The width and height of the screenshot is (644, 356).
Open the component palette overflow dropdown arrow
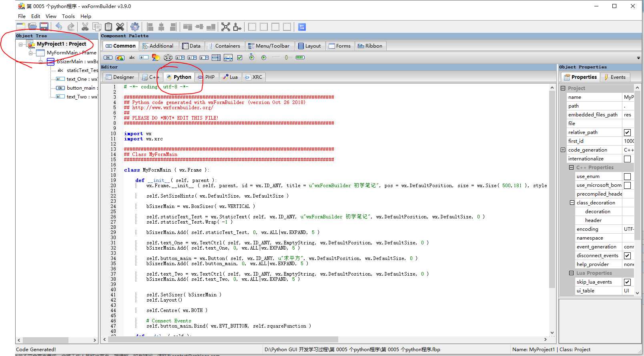pos(638,58)
